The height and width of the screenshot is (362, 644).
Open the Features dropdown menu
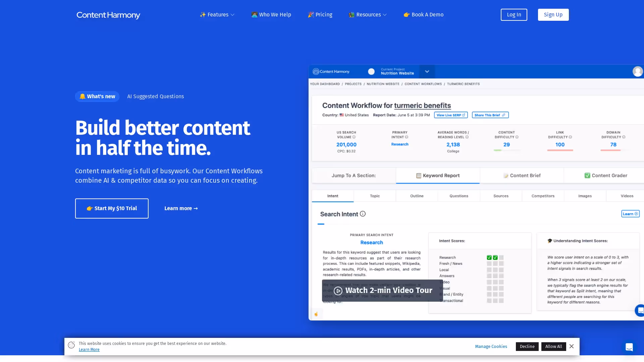[217, 15]
